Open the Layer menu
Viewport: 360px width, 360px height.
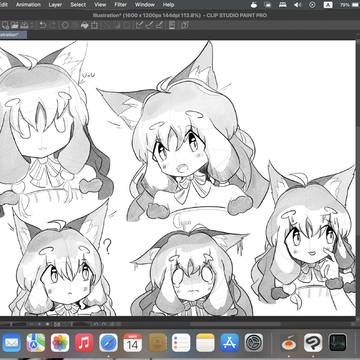[x=55, y=5]
